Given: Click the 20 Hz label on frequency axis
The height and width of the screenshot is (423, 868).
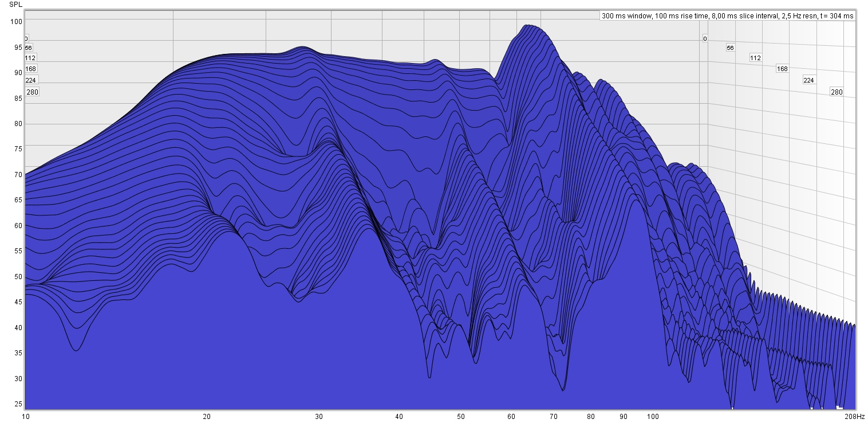Looking at the screenshot, I should 207,416.
